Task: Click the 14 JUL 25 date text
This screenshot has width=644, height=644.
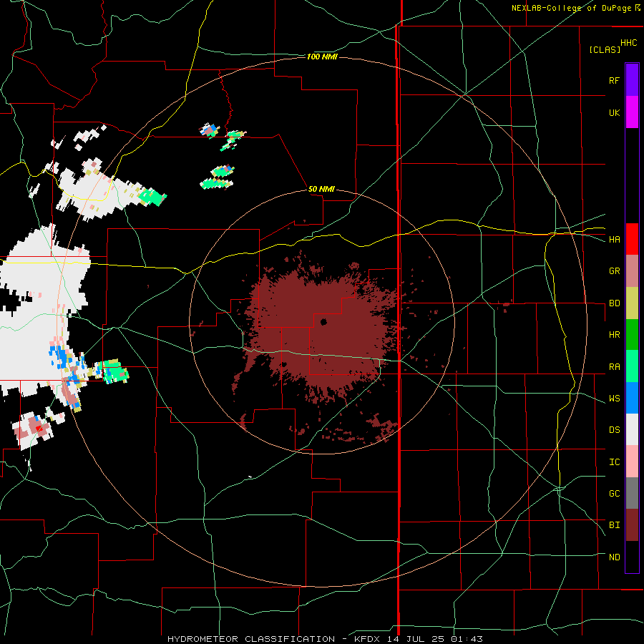Action: tap(416, 639)
